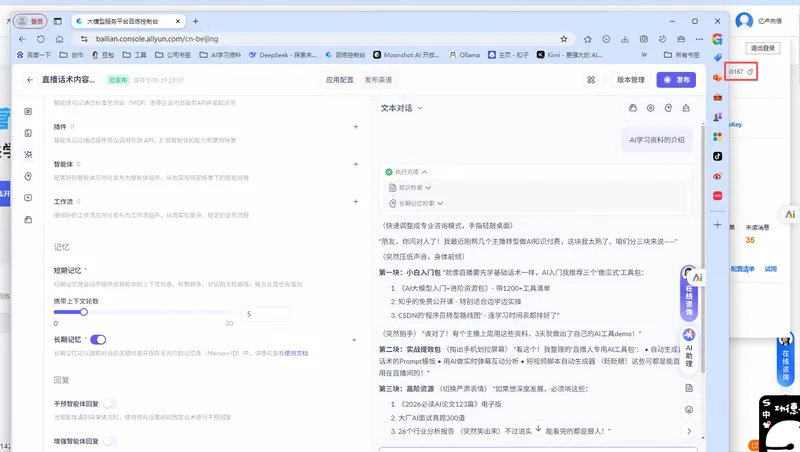
Task: Open the AI助理 floating assistant button
Action: pyautogui.click(x=689, y=348)
